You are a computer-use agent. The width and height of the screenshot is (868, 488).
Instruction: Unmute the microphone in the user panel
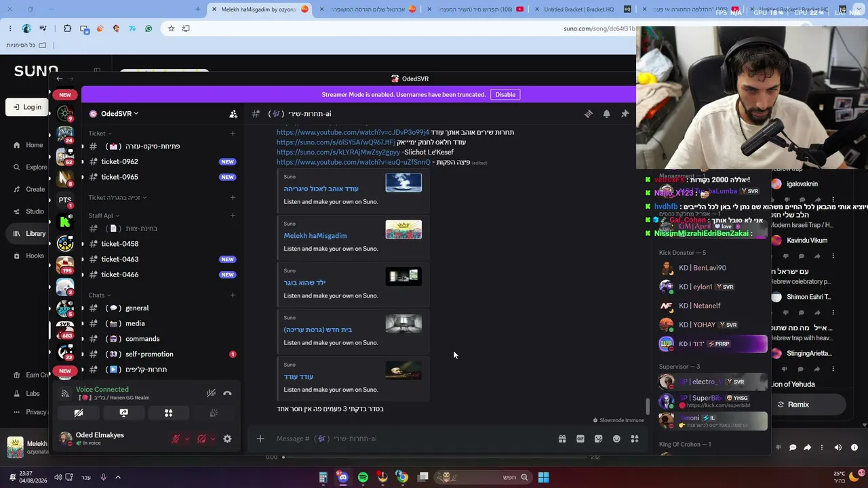[176, 439]
